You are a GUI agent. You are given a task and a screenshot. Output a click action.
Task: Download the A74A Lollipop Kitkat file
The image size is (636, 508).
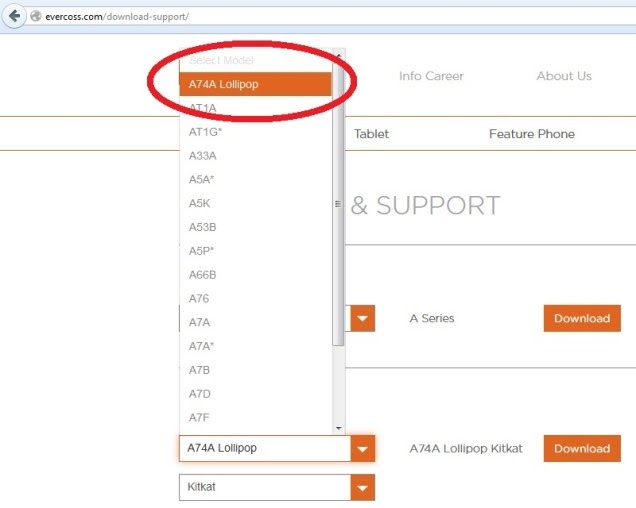click(582, 449)
